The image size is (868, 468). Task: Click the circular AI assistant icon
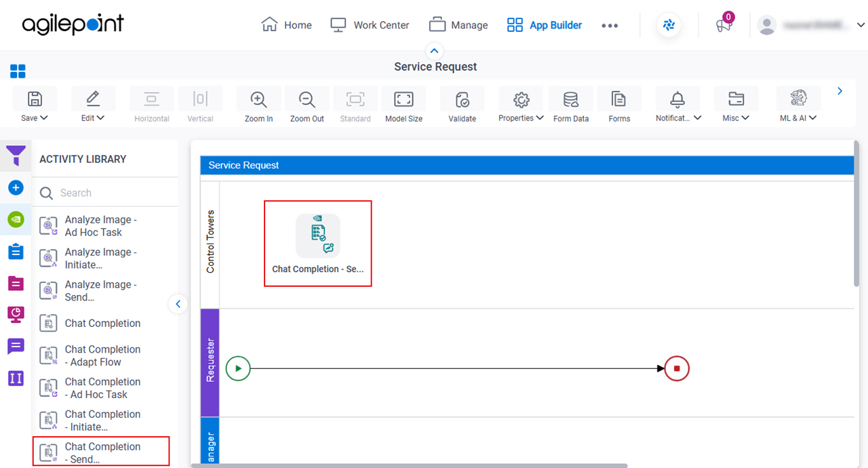(x=669, y=25)
